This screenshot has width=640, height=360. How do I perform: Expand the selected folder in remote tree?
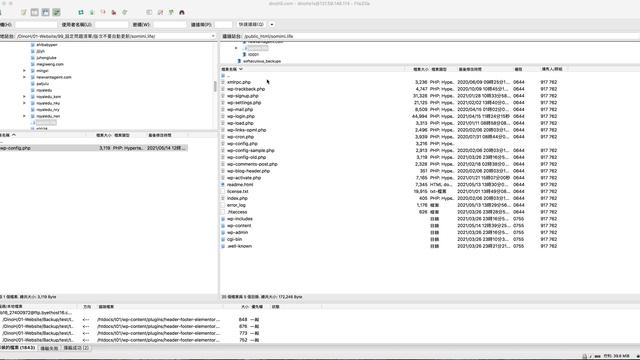point(236,48)
